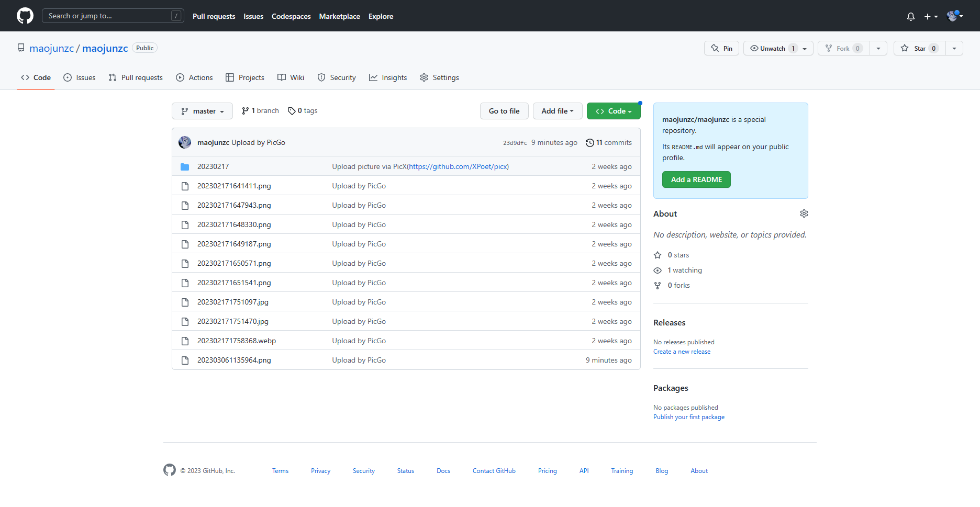Viewport: 980px width, 507px height.
Task: Open the notifications bell
Action: coord(911,17)
